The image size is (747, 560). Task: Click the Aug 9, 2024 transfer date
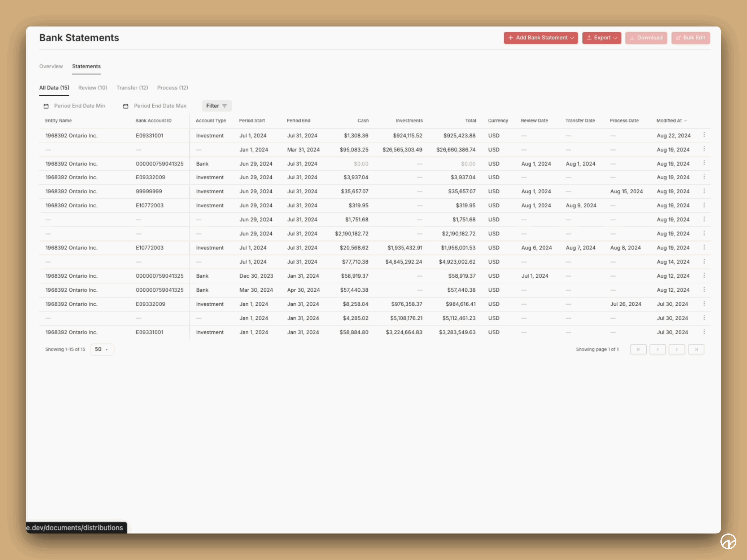tap(581, 206)
